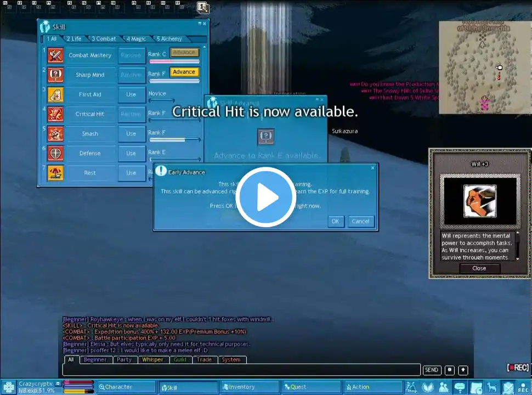Screen dimensions: 532x395
Task: Click the notification icon at top center
Action: (203, 8)
